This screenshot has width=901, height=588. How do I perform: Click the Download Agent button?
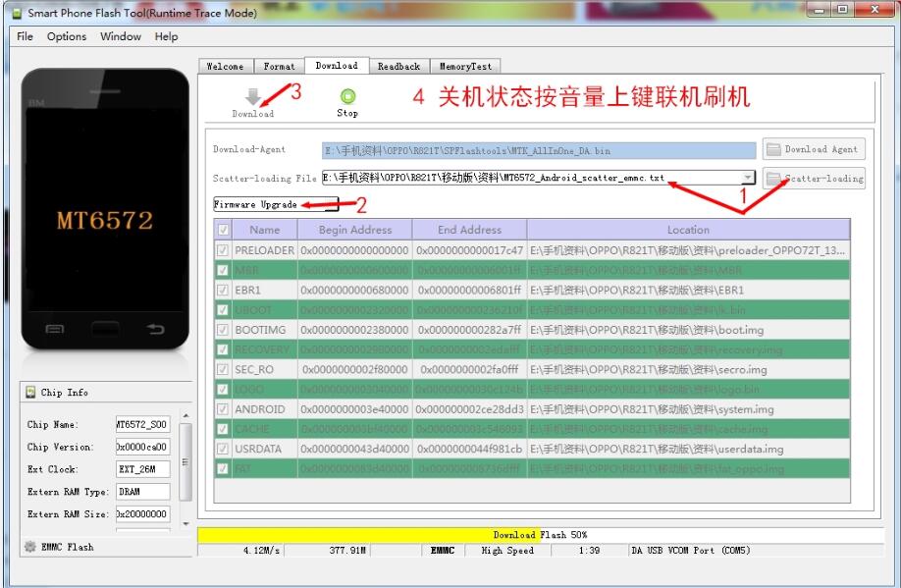tap(814, 149)
